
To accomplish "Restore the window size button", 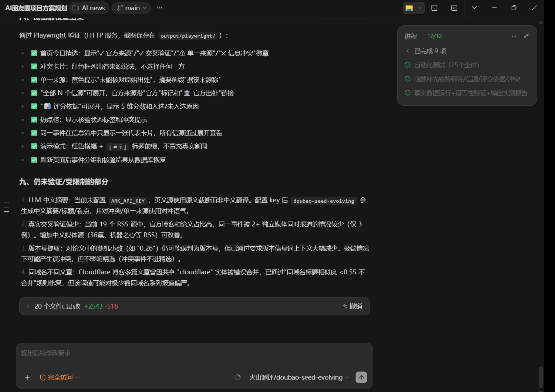I will (x=514, y=8).
